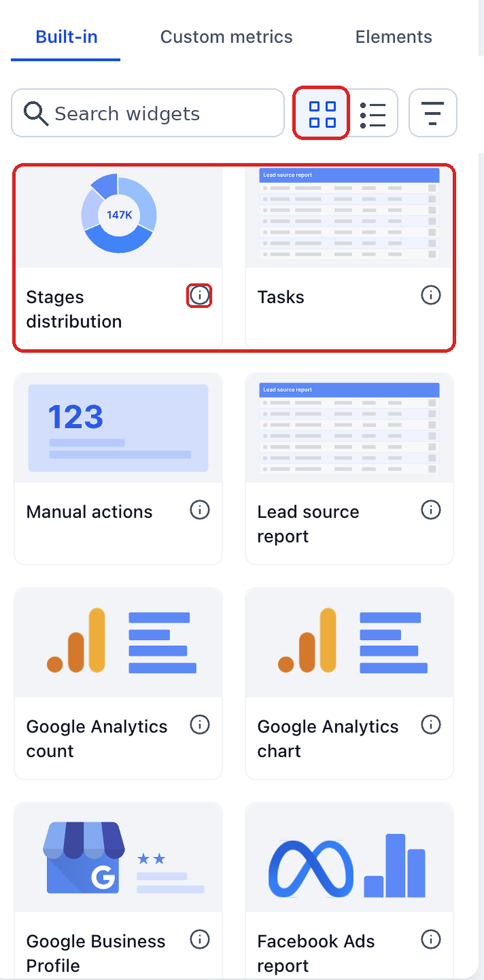Show info for Tasks widget
Image resolution: width=484 pixels, height=980 pixels.
[431, 295]
